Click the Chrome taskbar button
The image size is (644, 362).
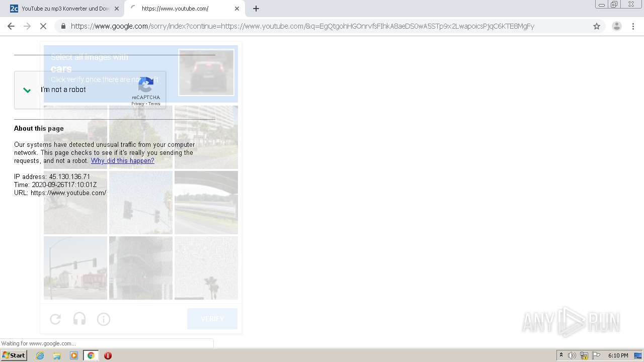[x=91, y=355]
